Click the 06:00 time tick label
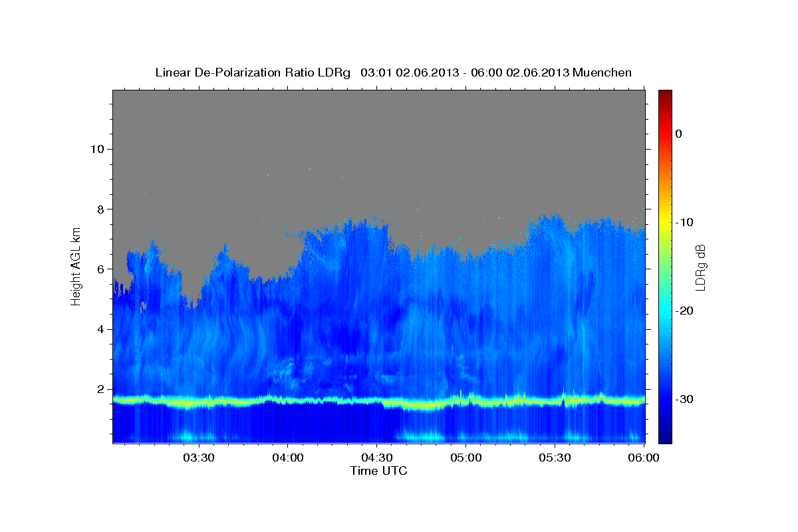This screenshot has height=532, width=798. (x=644, y=458)
